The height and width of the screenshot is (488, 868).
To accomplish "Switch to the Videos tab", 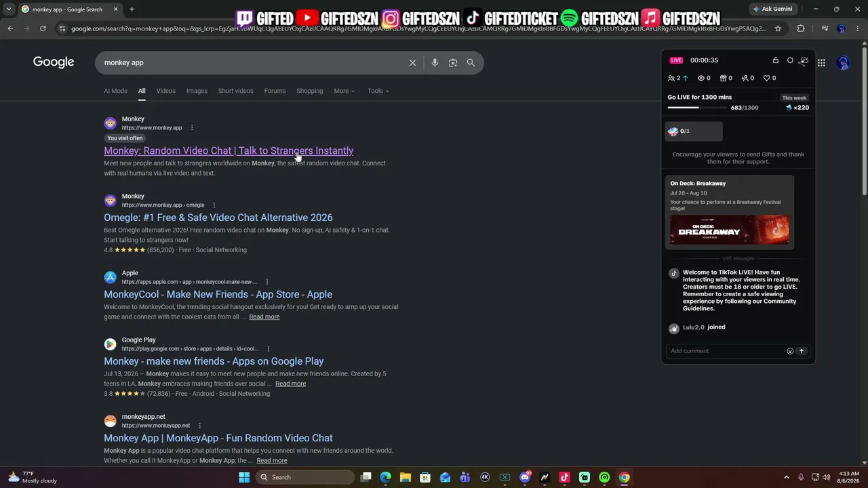I will tap(166, 91).
